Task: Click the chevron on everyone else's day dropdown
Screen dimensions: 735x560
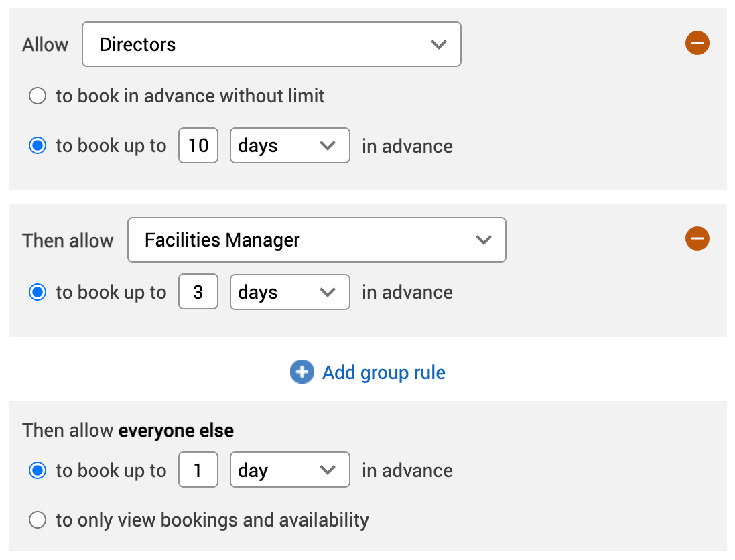Action: click(328, 470)
